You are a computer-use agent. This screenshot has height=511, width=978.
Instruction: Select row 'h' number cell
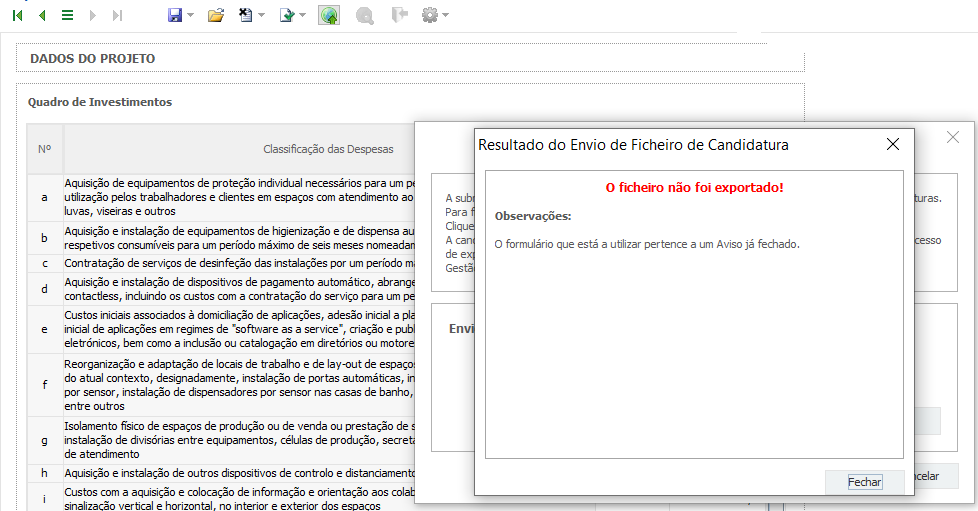pos(44,473)
